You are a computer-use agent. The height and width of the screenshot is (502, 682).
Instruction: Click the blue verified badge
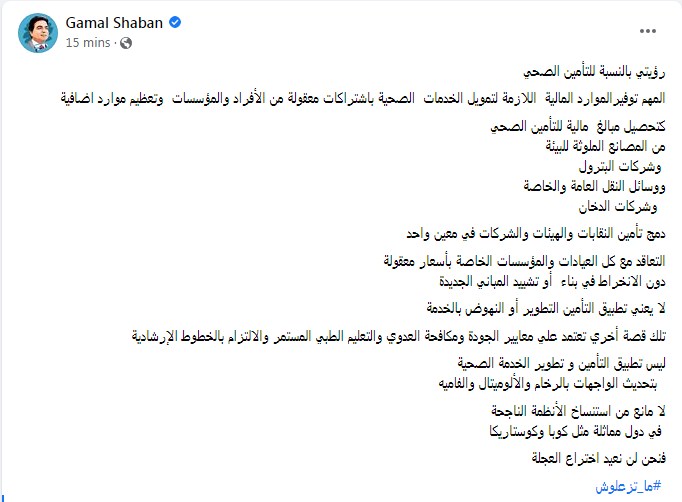click(172, 23)
